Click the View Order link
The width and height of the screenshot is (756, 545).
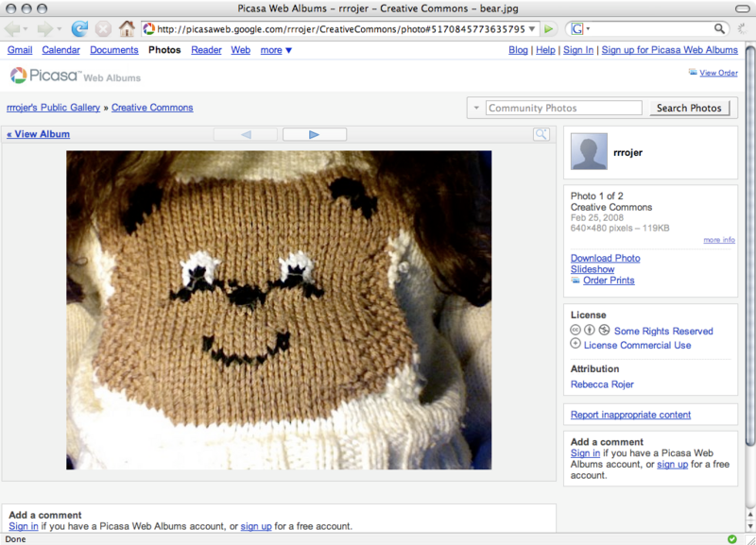point(718,73)
